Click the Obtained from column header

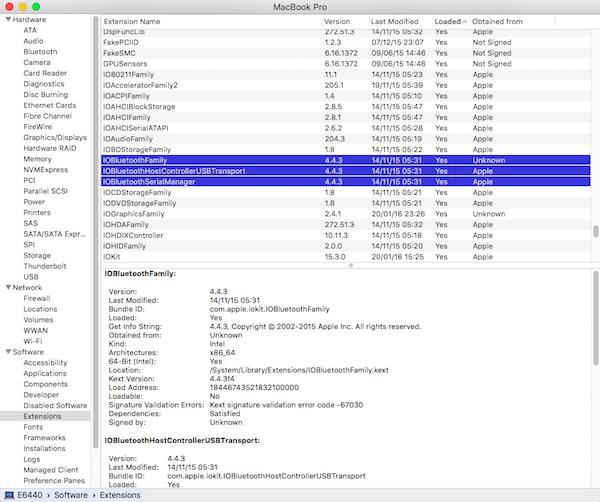click(x=502, y=20)
